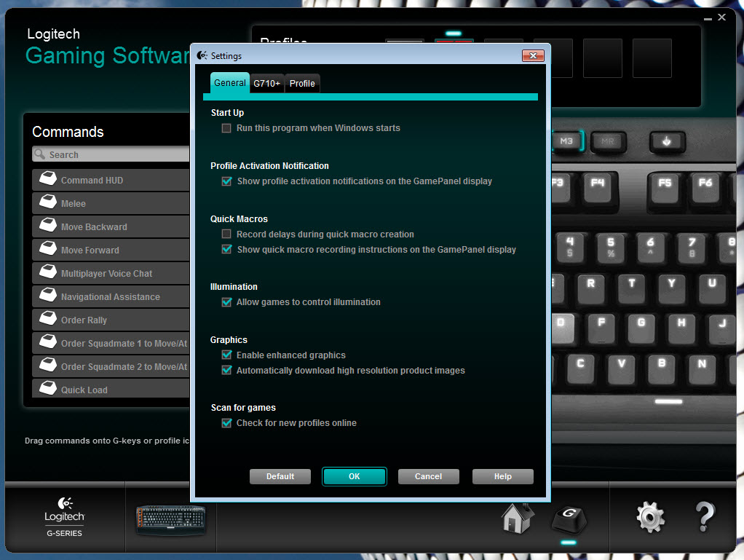Click the Multiplayer Voice Chat key icon
This screenshot has height=560, width=744.
point(48,272)
